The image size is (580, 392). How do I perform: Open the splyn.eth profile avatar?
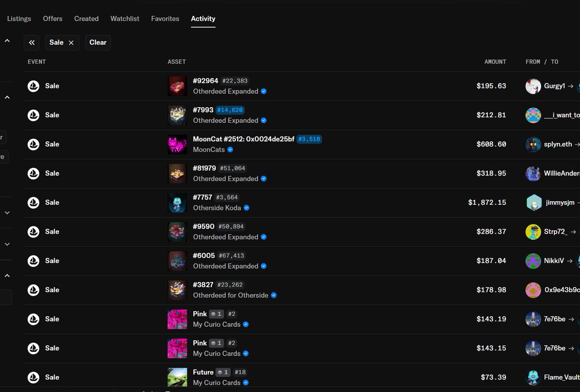tap(533, 144)
